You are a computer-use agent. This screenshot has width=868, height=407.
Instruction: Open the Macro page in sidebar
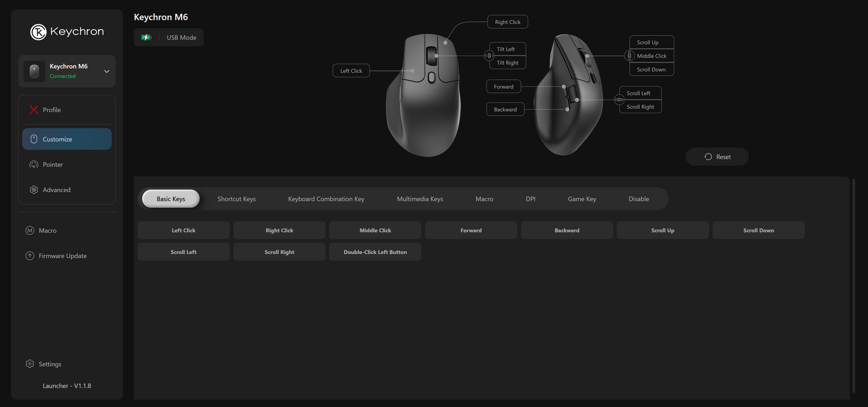point(48,231)
